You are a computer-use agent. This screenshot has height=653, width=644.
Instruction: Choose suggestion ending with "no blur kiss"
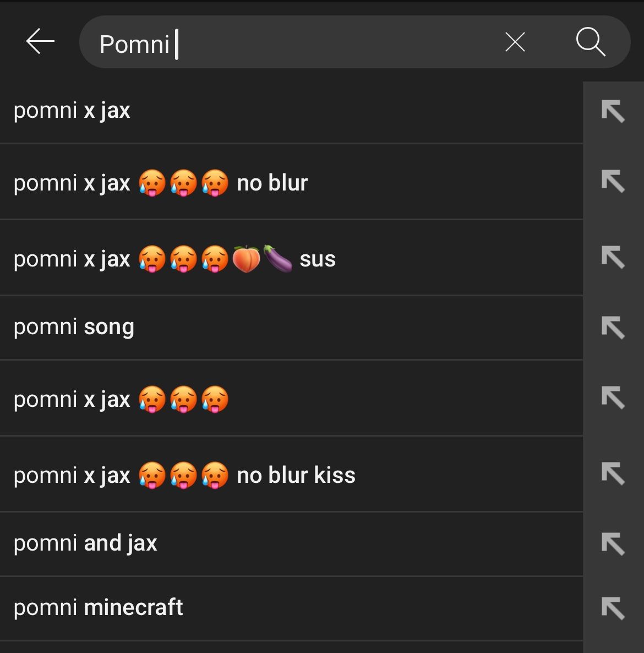coord(184,475)
